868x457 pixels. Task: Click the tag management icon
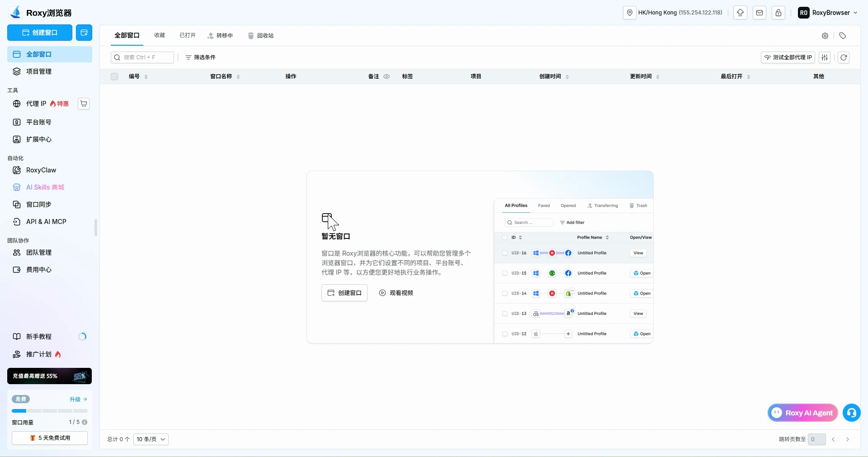[x=843, y=36]
